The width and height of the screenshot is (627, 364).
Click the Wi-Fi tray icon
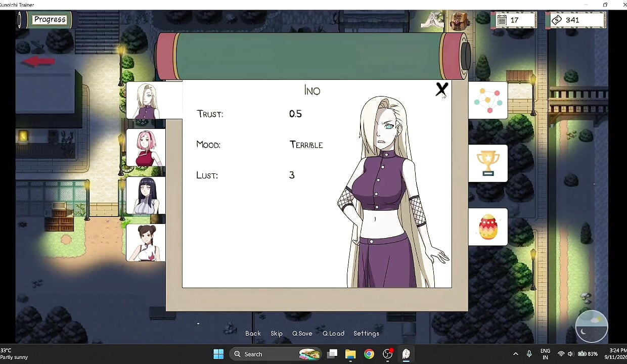561,354
